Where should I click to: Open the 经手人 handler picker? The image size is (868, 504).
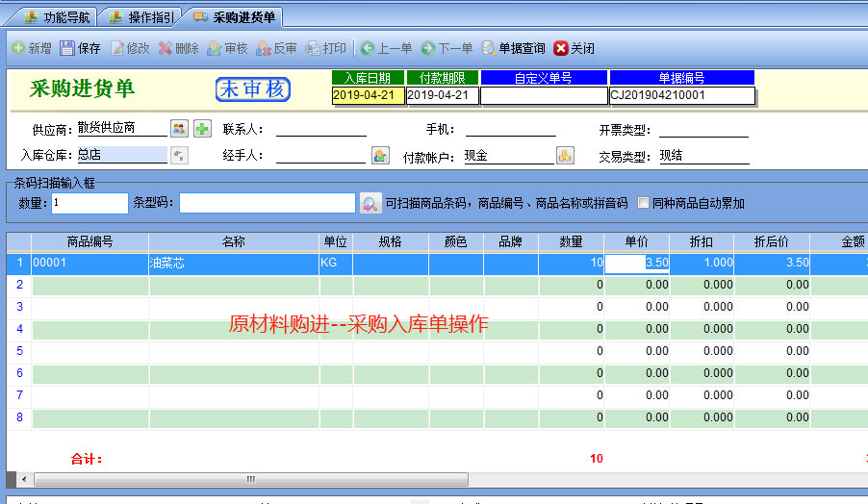tap(380, 155)
